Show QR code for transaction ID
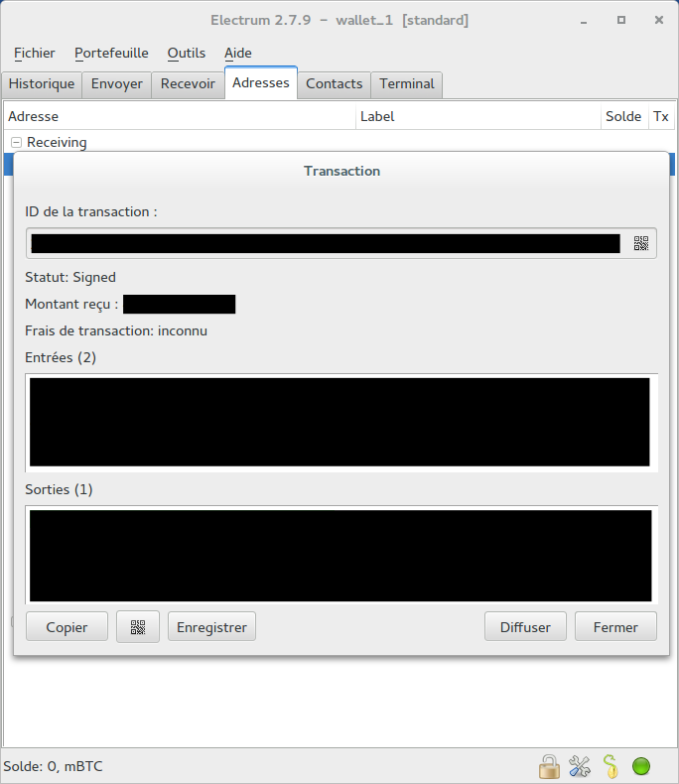The width and height of the screenshot is (679, 784). (641, 243)
